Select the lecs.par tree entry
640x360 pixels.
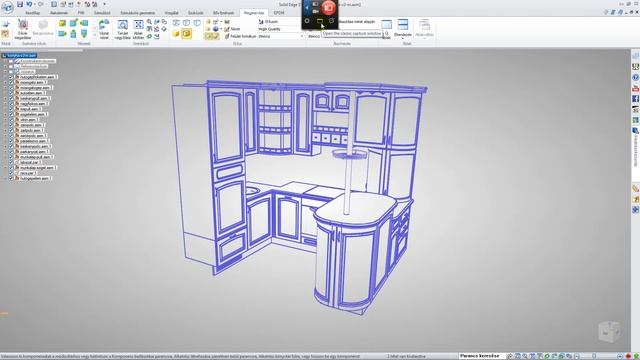coord(27,173)
